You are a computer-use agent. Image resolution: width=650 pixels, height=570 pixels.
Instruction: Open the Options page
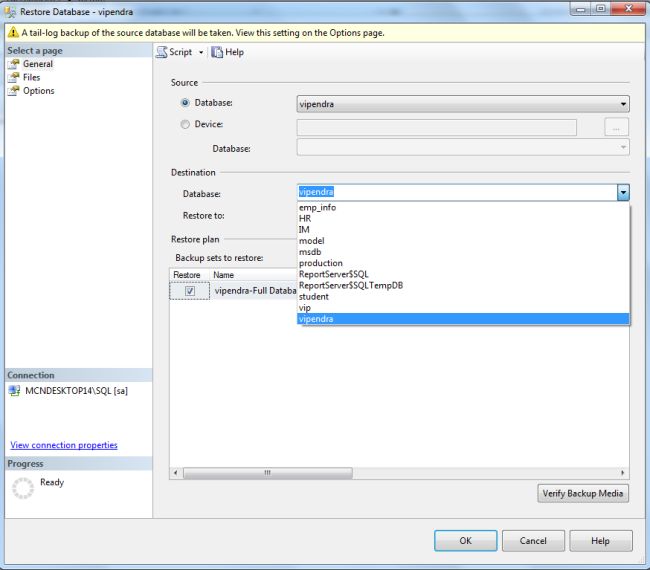pos(39,90)
